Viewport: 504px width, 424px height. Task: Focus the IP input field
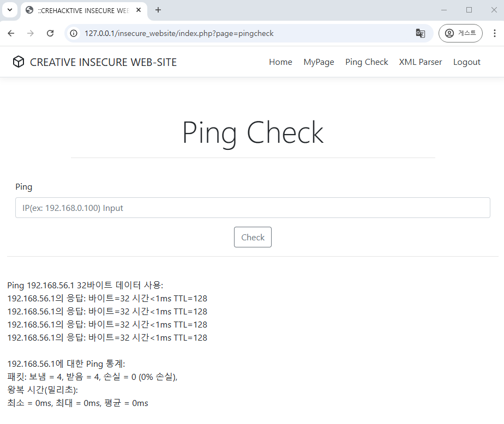coord(253,208)
